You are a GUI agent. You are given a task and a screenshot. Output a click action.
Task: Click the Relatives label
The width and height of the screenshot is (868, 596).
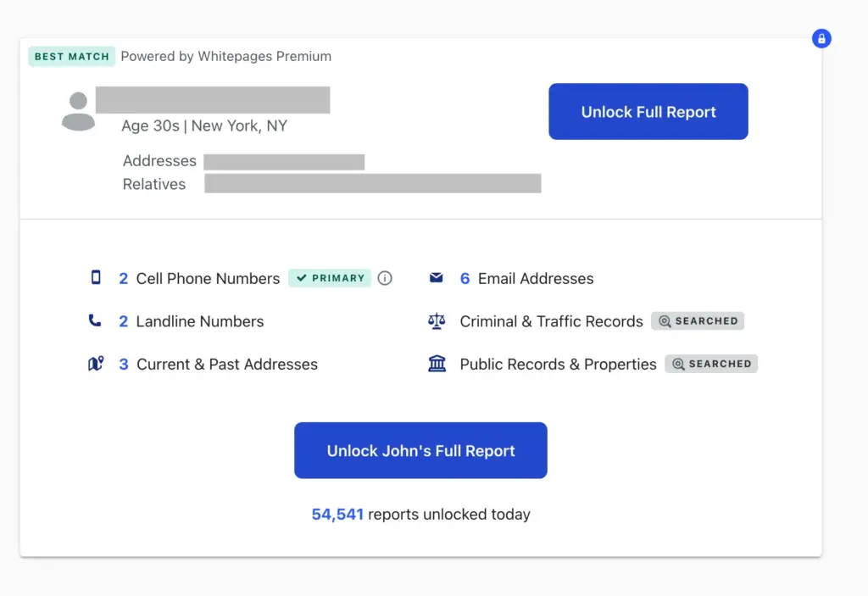point(154,184)
